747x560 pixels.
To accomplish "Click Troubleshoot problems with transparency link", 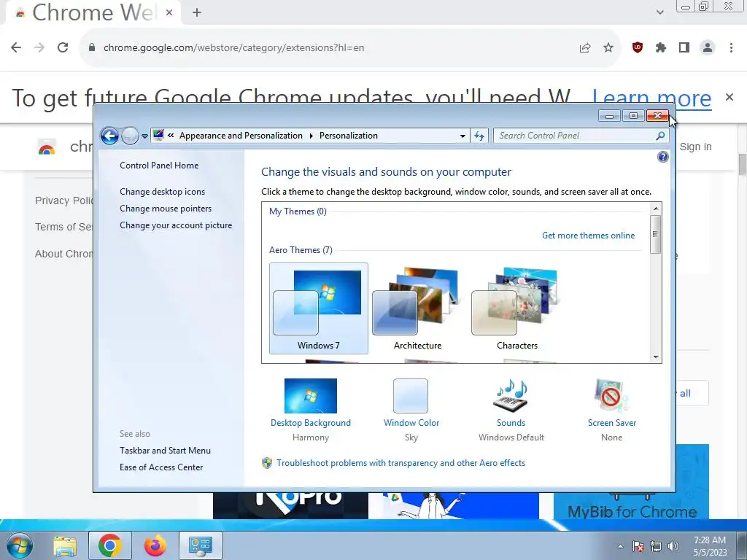I will [400, 463].
